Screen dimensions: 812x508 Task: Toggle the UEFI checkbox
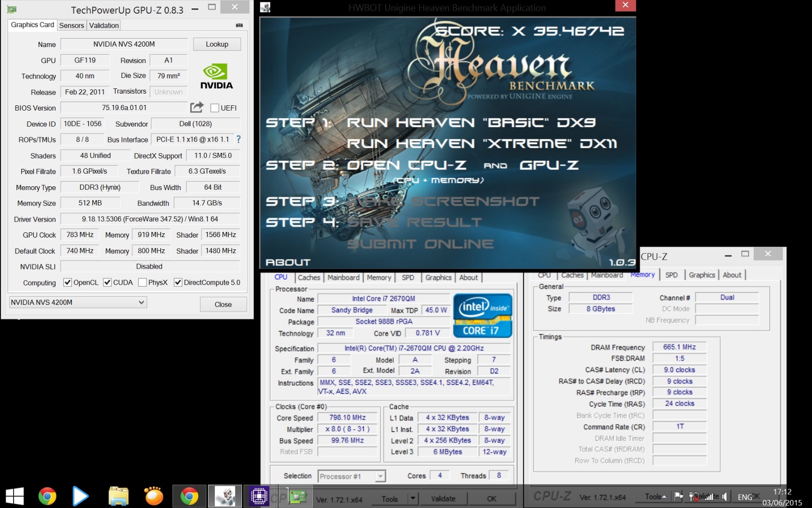pyautogui.click(x=215, y=108)
